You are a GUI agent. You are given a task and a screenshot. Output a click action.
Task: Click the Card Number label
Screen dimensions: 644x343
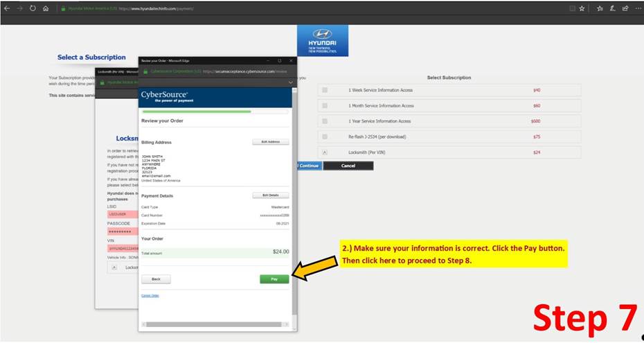pos(152,216)
